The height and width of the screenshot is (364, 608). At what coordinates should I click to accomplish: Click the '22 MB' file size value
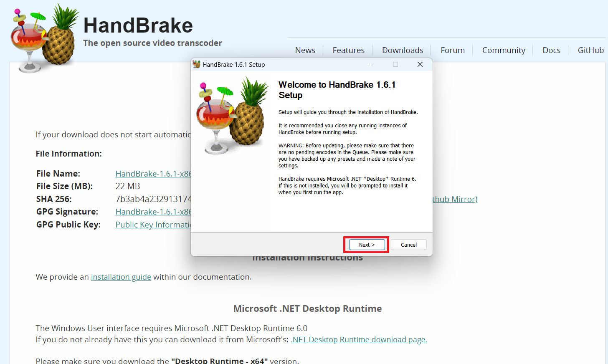[128, 186]
